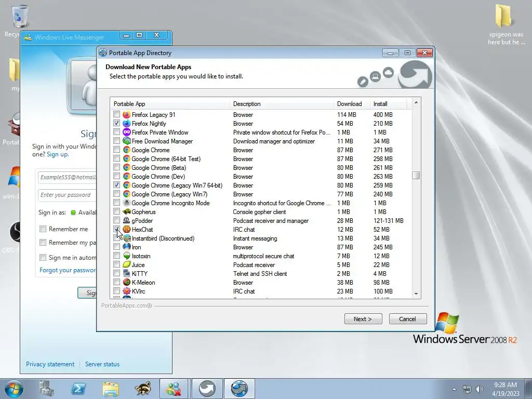Image resolution: width=532 pixels, height=399 pixels.
Task: Click the Instantbird icon
Action: click(x=127, y=238)
